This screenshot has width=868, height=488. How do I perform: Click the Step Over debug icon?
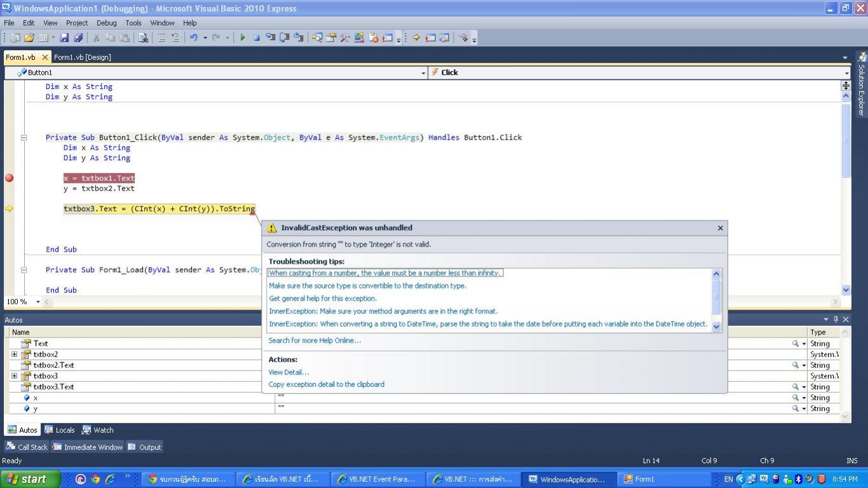[x=285, y=37]
